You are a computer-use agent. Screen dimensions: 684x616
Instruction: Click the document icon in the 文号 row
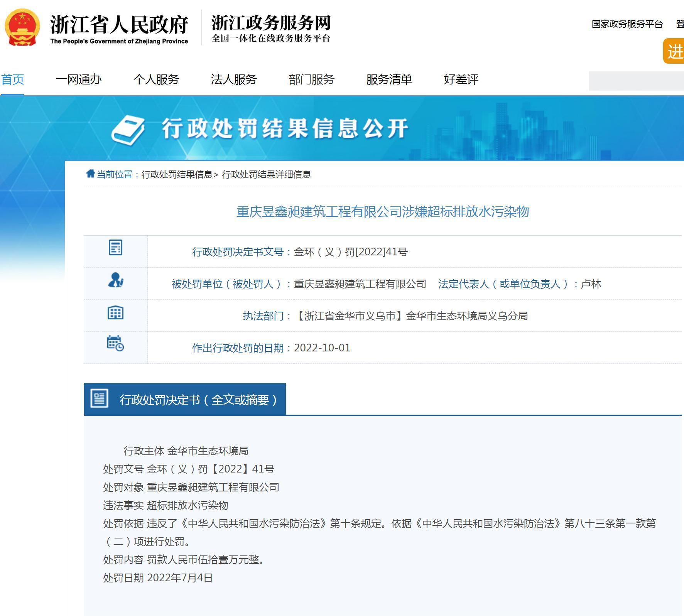[x=115, y=248]
